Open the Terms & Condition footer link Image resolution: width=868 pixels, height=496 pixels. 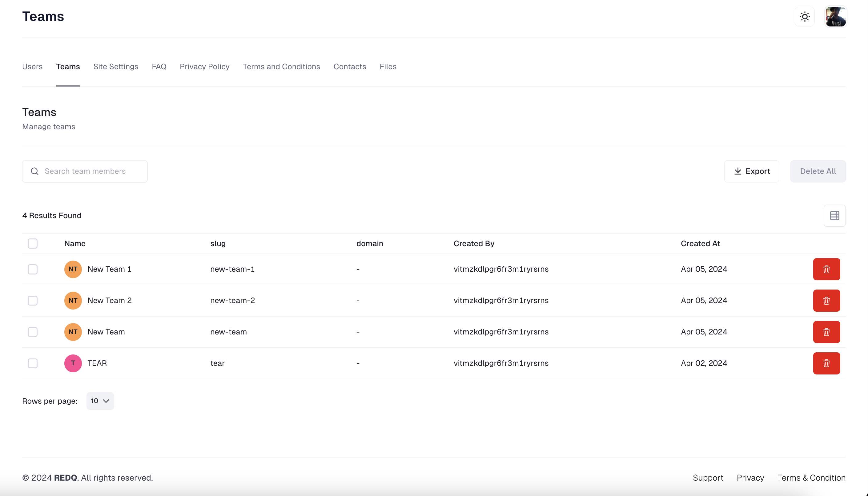pyautogui.click(x=811, y=478)
